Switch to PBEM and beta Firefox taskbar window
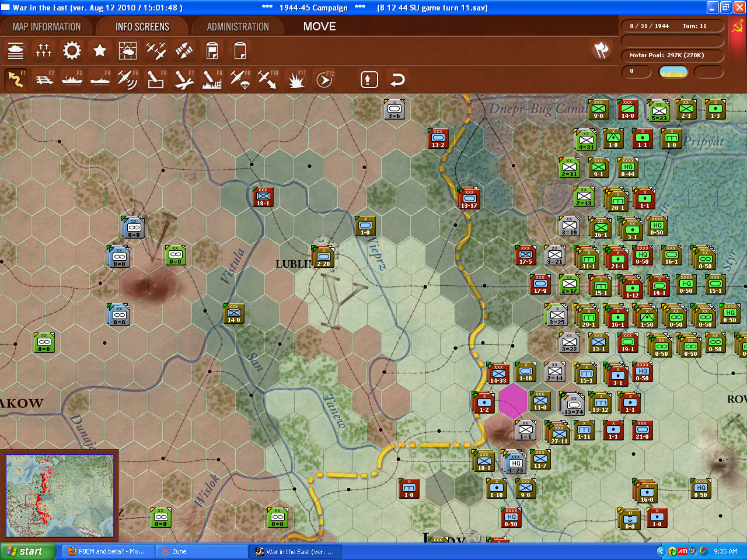The width and height of the screenshot is (747, 560). tap(108, 551)
